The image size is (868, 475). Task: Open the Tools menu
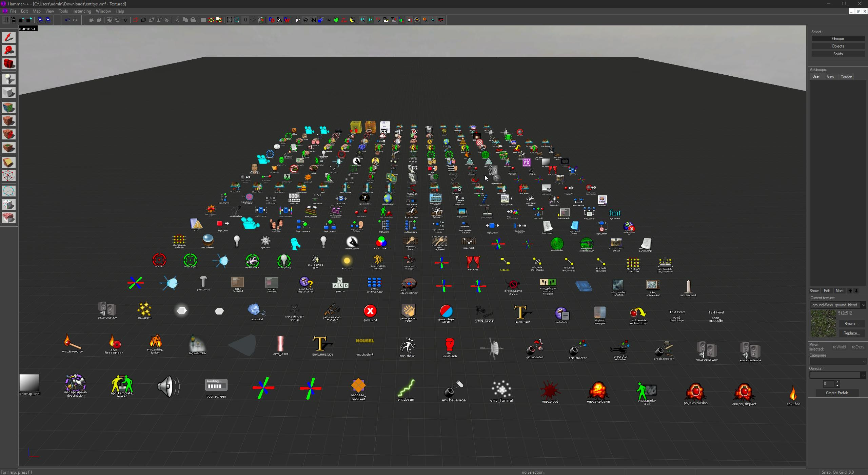[63, 11]
